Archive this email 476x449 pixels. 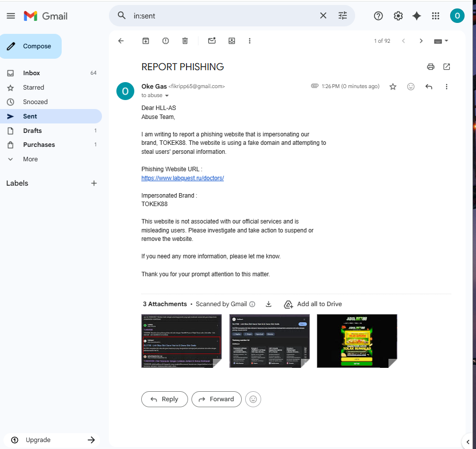[146, 41]
